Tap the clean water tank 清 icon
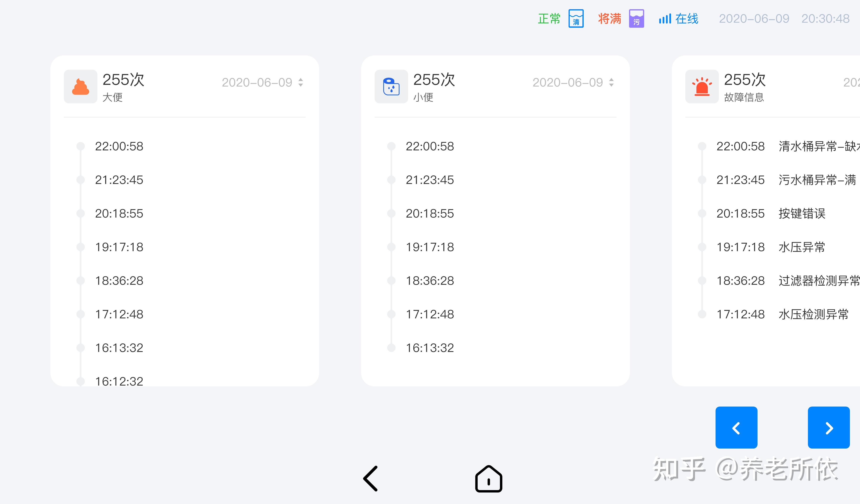Image resolution: width=860 pixels, height=504 pixels. click(576, 18)
